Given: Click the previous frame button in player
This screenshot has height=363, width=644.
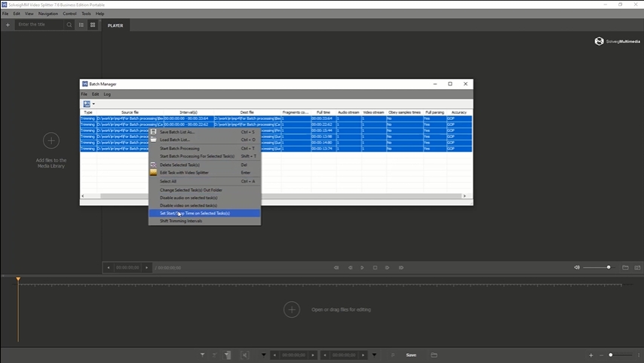Looking at the screenshot, I should [350, 268].
